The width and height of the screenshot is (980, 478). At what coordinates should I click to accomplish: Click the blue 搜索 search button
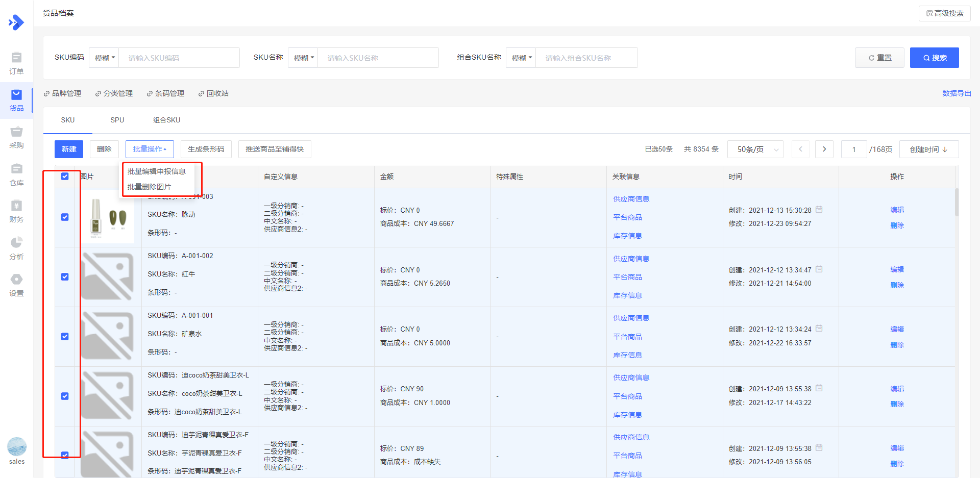click(x=935, y=58)
